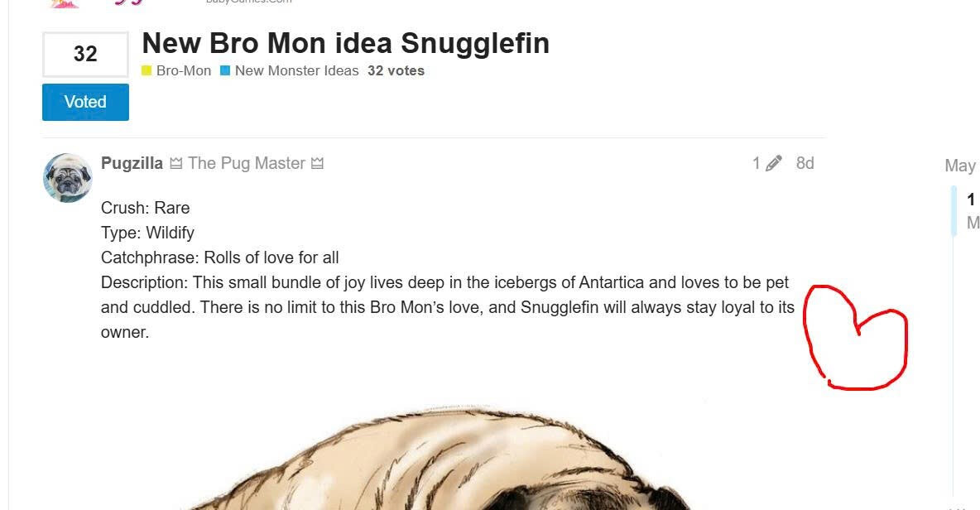This screenshot has height=510, width=980.
Task: Click the blue Voted button
Action: point(85,102)
